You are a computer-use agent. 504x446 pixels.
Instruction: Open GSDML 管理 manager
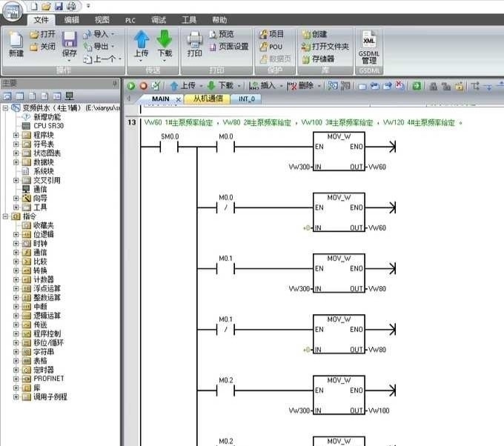pos(368,47)
